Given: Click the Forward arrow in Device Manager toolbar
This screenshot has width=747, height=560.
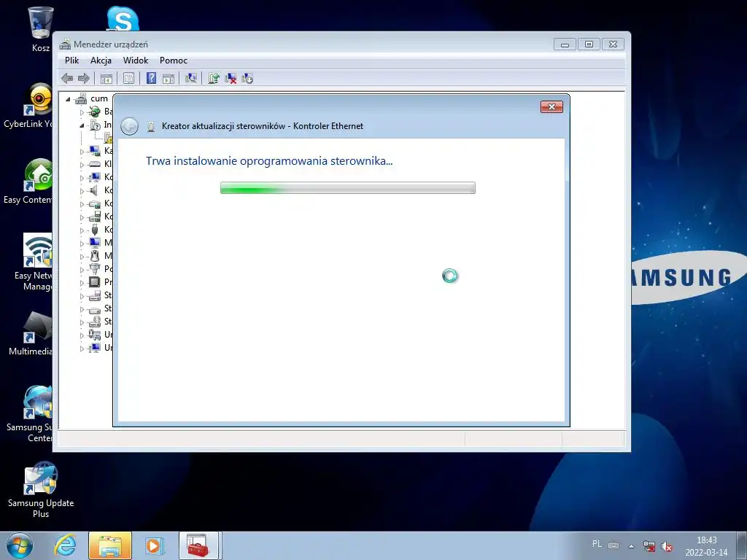Looking at the screenshot, I should 83,78.
